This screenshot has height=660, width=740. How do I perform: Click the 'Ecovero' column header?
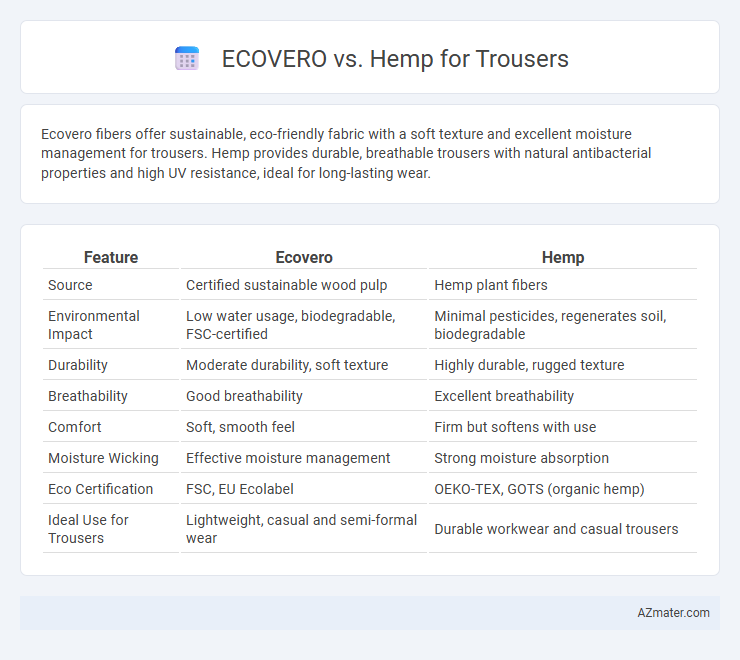tap(304, 257)
